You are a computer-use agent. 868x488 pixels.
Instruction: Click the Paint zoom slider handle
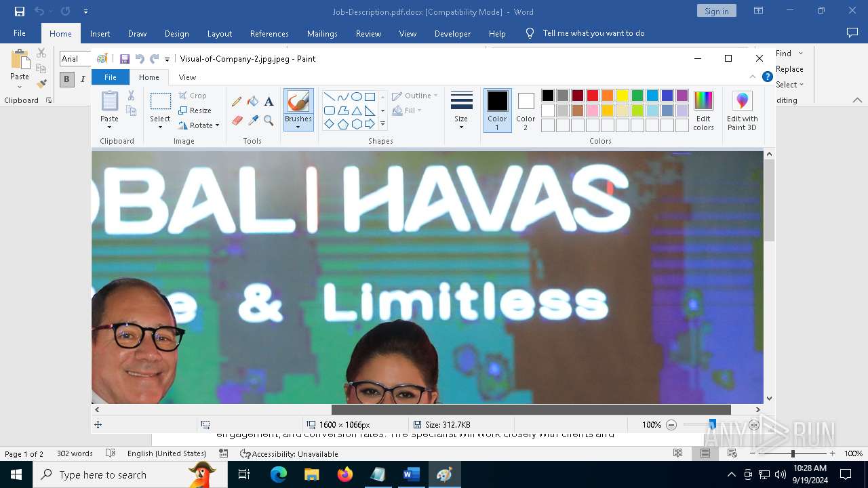click(x=712, y=425)
